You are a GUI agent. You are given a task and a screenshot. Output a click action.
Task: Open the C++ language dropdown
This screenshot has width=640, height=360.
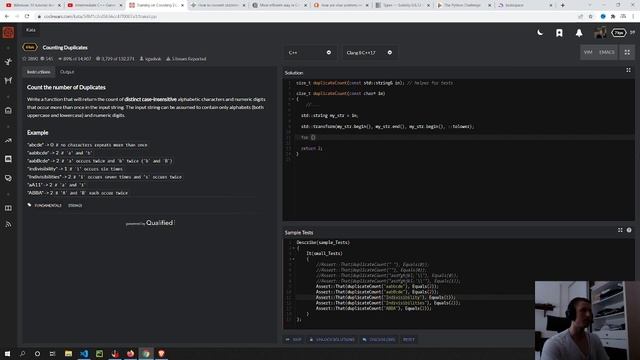tap(310, 53)
